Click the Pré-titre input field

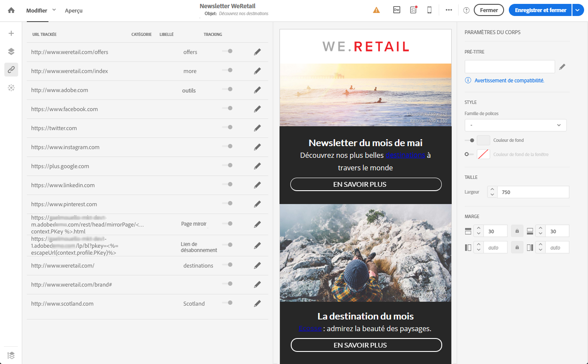[510, 67]
